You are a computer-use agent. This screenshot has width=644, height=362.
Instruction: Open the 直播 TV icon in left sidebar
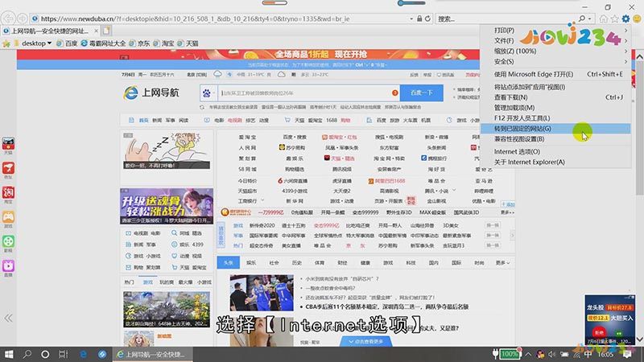click(8, 266)
